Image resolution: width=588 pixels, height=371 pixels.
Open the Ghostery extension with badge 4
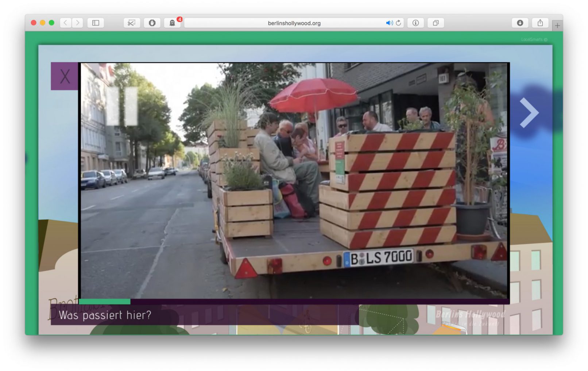click(x=172, y=23)
